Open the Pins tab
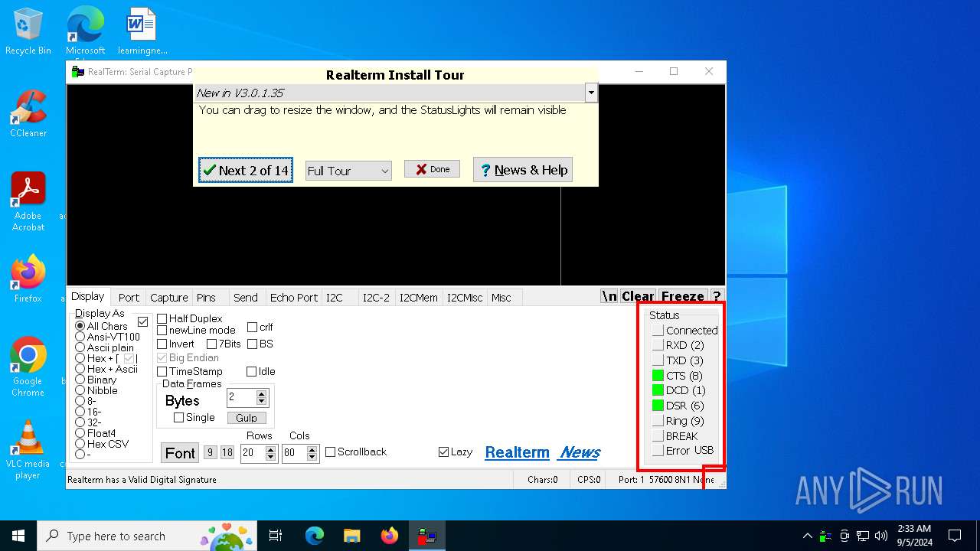 [206, 297]
